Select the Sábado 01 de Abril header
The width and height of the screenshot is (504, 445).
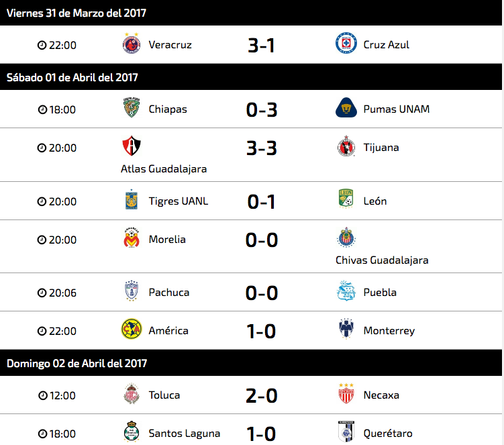(x=72, y=77)
